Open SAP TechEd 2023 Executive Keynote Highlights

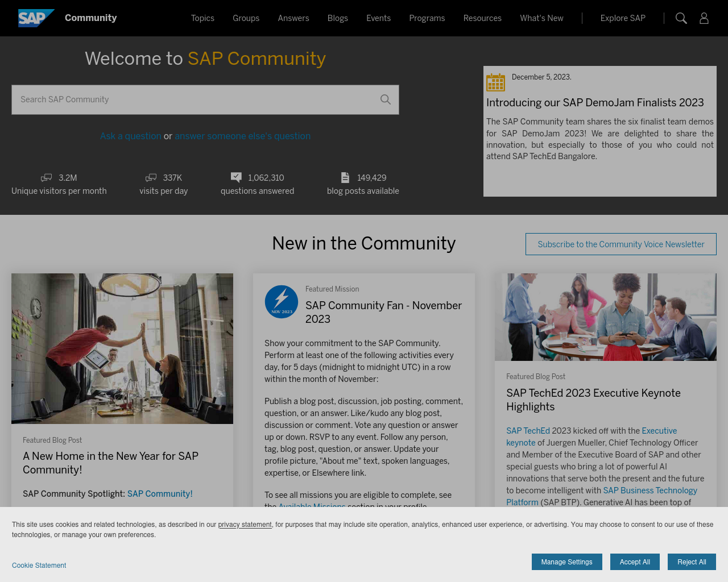point(593,400)
